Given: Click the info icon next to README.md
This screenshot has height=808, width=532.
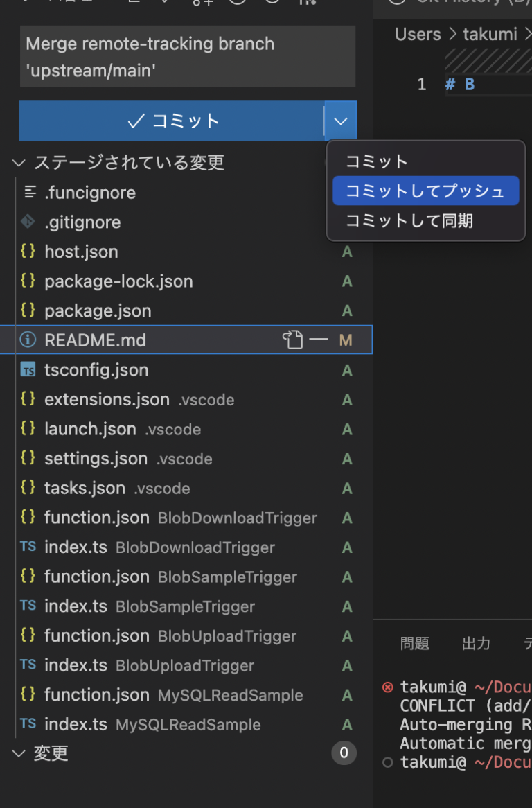Looking at the screenshot, I should (x=28, y=340).
